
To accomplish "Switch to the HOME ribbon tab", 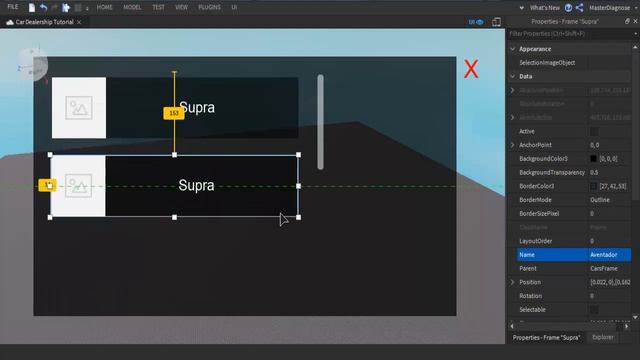I will pyautogui.click(x=104, y=7).
